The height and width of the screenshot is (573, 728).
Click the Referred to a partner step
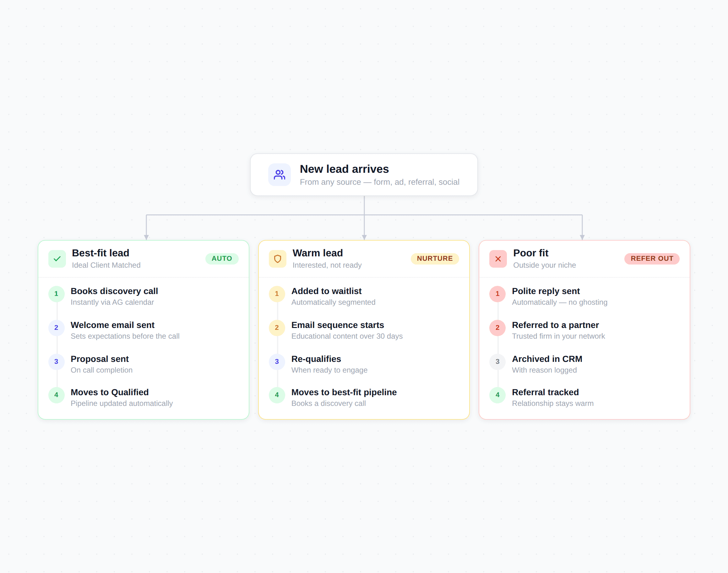tap(555, 325)
